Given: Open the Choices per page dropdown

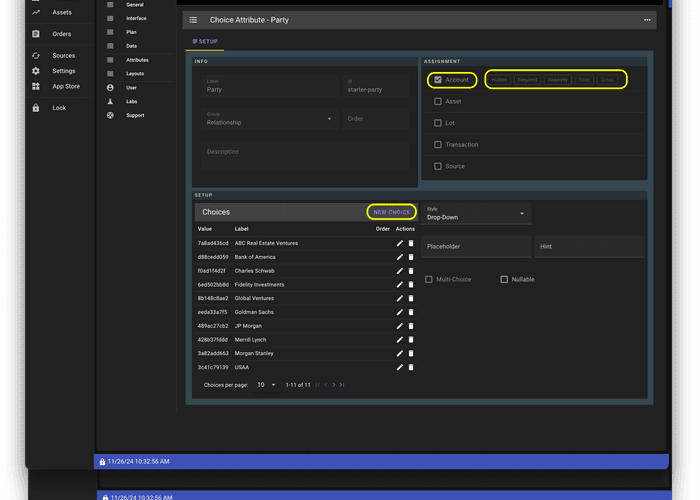Looking at the screenshot, I should [267, 385].
